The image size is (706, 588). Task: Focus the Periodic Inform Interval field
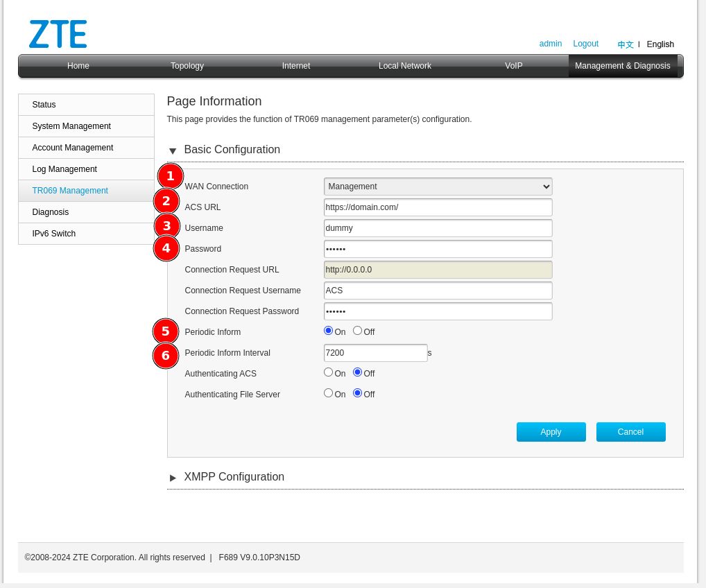375,353
